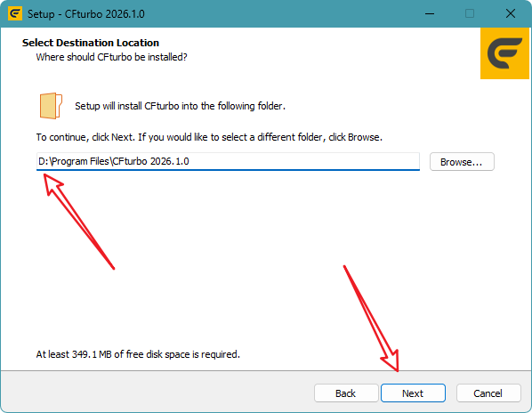Image resolution: width=532 pixels, height=413 pixels.
Task: Proceed with the Next button
Action: (x=413, y=393)
